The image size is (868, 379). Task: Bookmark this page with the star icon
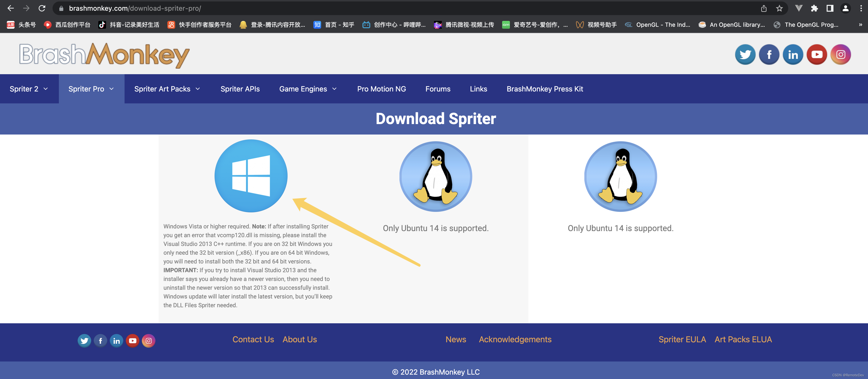point(779,9)
